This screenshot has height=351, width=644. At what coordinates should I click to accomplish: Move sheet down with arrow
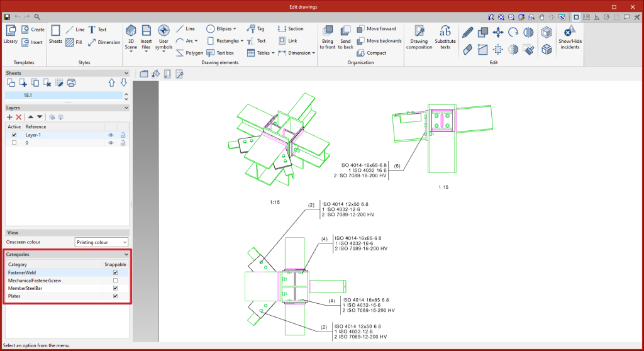(124, 83)
